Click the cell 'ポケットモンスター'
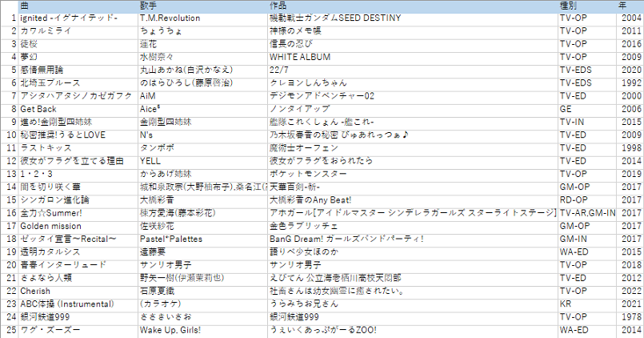This screenshot has height=338, width=644. click(413, 174)
